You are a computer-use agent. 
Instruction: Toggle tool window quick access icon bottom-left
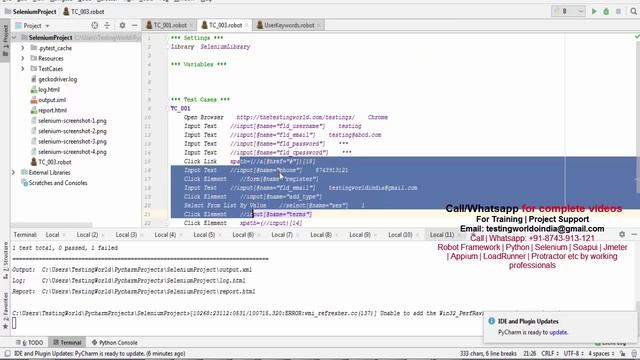(x=7, y=353)
